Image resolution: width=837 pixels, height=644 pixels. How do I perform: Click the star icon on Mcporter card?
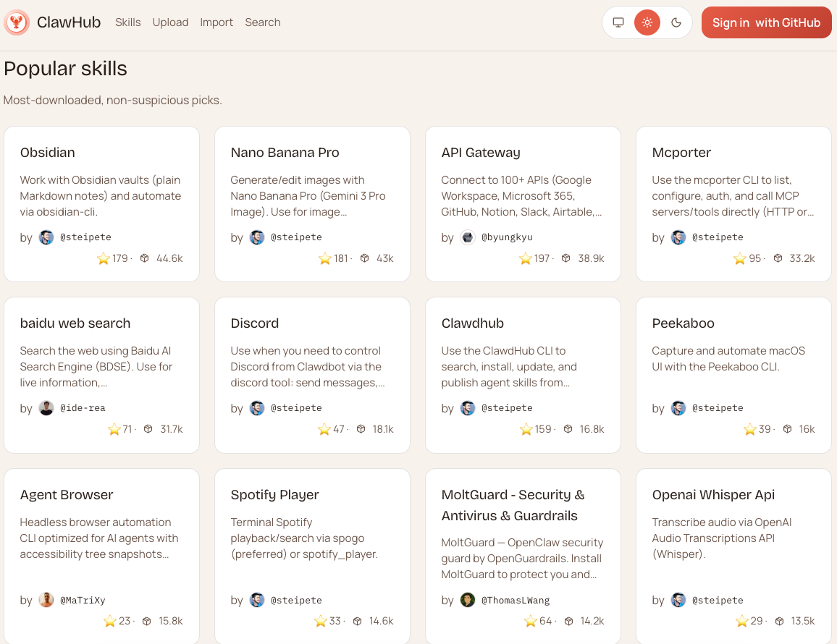click(739, 258)
